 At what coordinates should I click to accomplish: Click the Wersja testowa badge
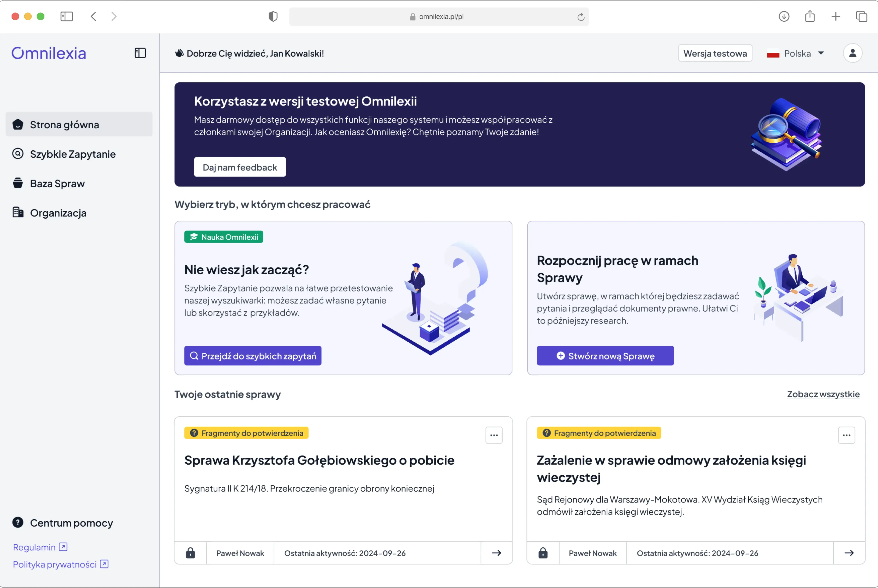tap(715, 53)
